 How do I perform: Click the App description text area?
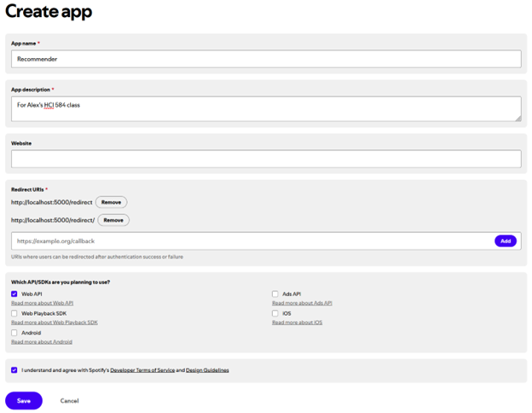click(266, 109)
